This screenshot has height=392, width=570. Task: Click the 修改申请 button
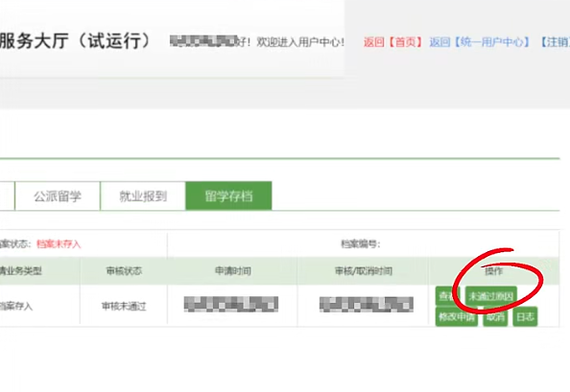(x=457, y=317)
